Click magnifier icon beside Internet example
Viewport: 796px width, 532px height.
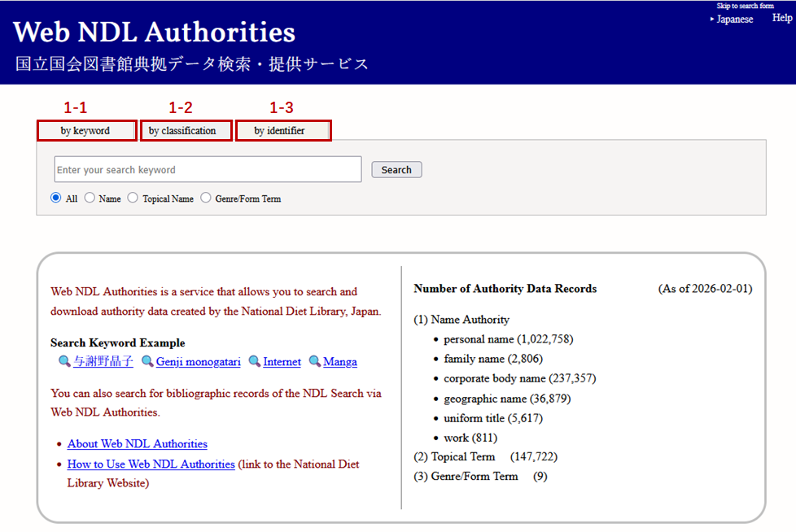click(255, 362)
